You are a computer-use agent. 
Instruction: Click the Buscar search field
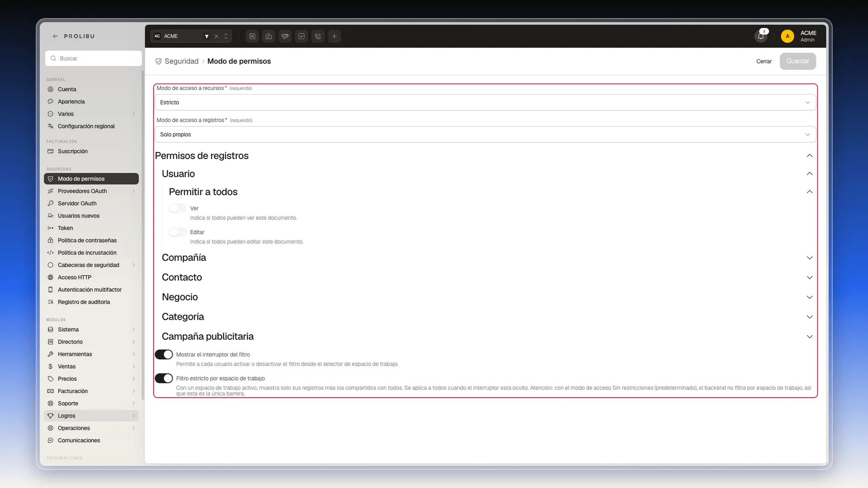tap(94, 58)
